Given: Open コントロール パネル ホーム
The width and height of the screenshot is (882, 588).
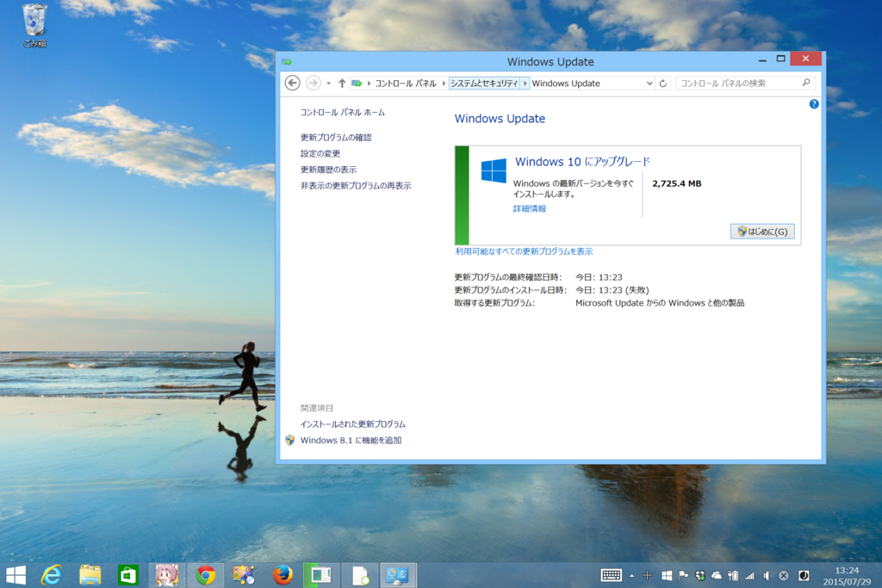Looking at the screenshot, I should click(x=343, y=113).
